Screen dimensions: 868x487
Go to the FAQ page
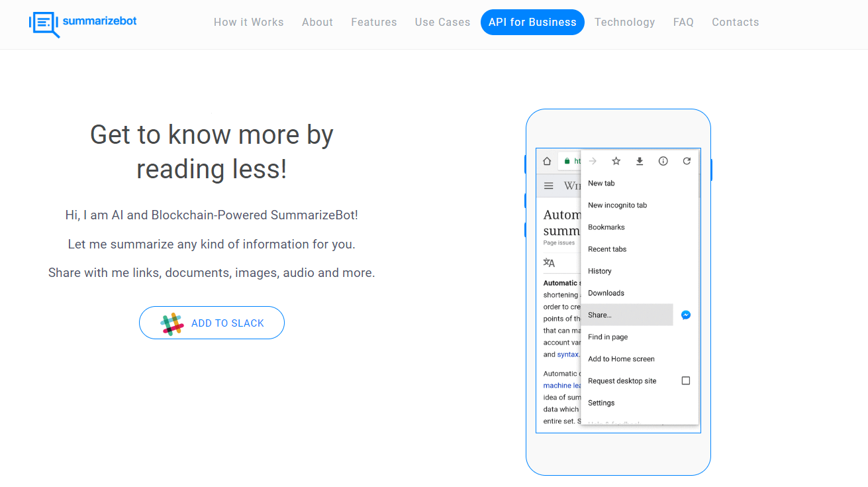pos(683,22)
